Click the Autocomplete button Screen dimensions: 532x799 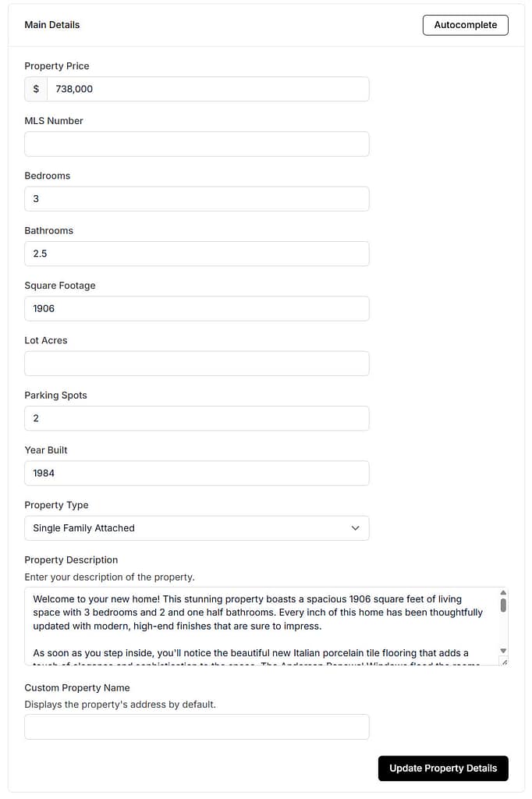pyautogui.click(x=465, y=24)
